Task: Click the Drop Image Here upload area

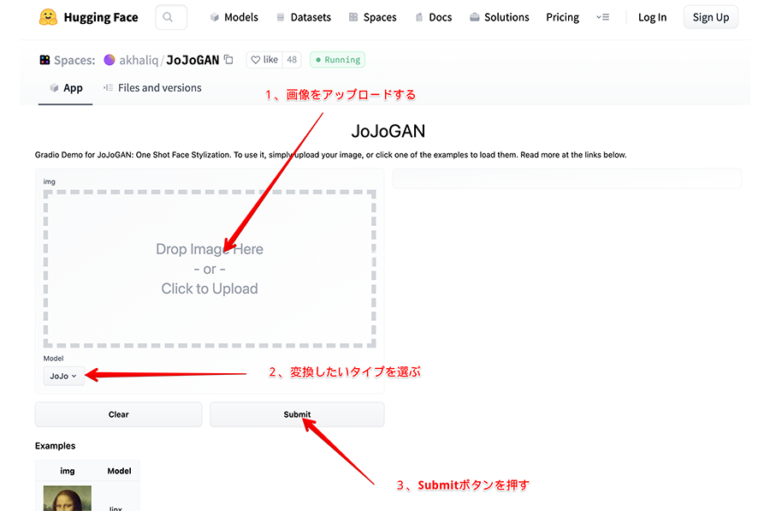Action: pyautogui.click(x=209, y=269)
